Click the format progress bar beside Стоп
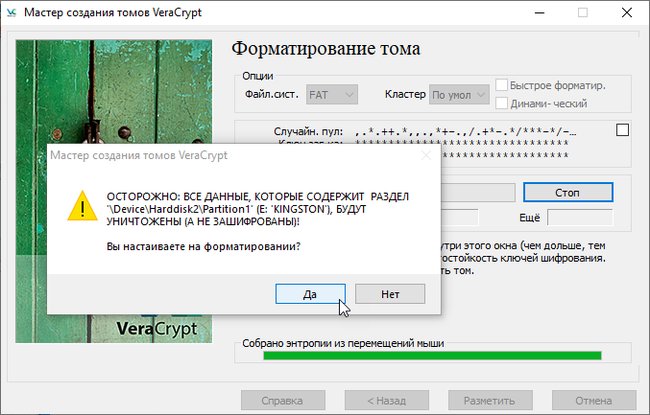The height and width of the screenshot is (415, 650). (478, 193)
